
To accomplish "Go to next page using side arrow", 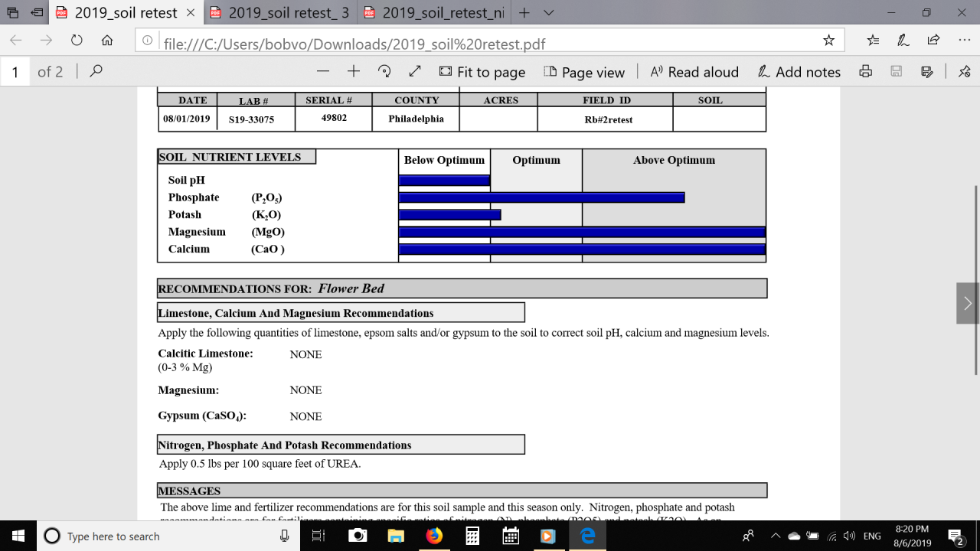I will (968, 303).
